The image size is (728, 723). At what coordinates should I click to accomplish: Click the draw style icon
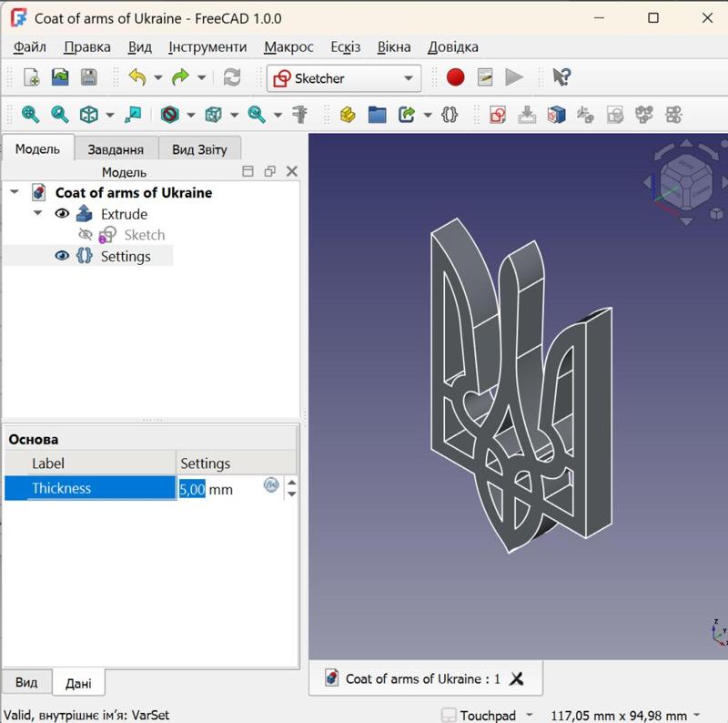pyautogui.click(x=170, y=115)
